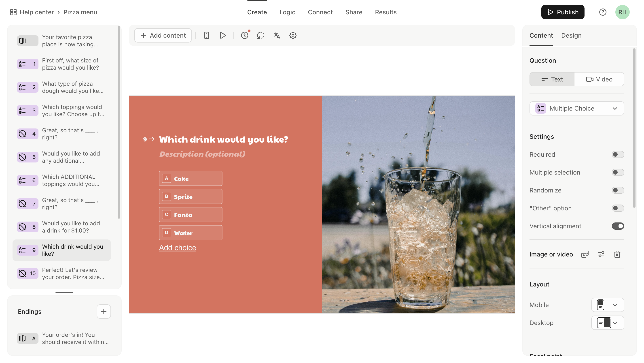Image resolution: width=644 pixels, height=363 pixels.
Task: Click the Add choice button
Action: (x=177, y=247)
